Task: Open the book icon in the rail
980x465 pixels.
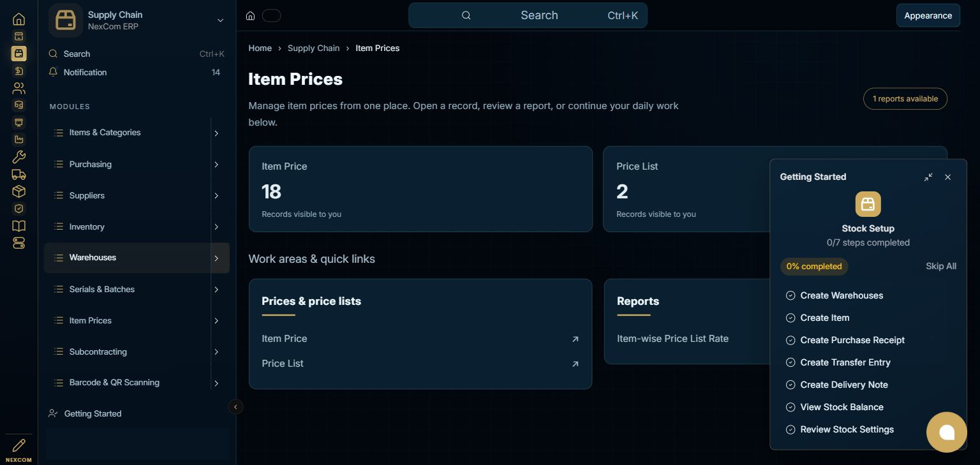Action: tap(19, 226)
